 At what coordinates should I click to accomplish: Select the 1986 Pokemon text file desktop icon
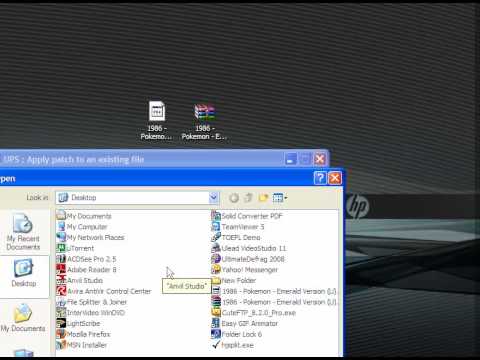[x=156, y=120]
